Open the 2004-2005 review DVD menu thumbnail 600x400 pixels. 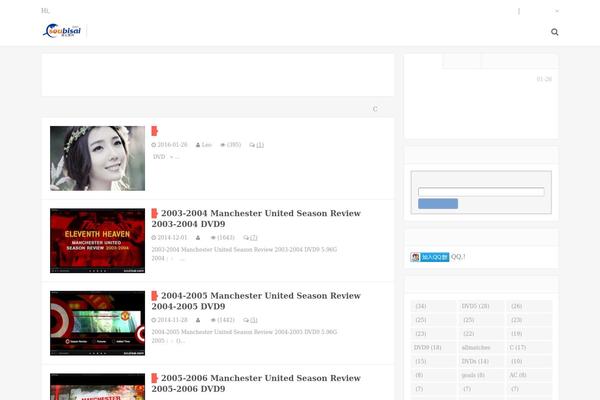tap(98, 323)
